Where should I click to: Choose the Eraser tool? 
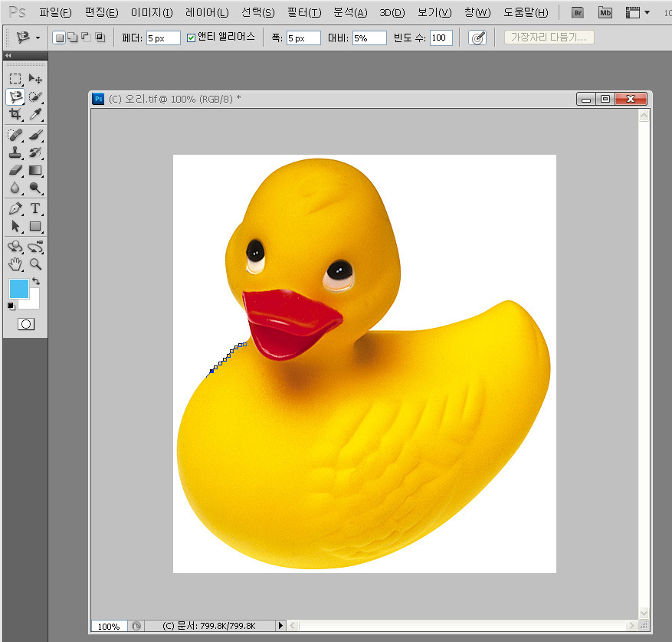click(15, 170)
